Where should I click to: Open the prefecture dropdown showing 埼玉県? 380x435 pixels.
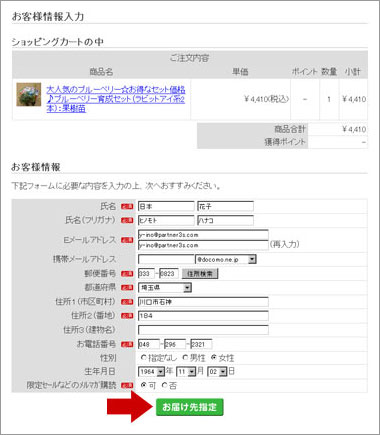point(165,287)
